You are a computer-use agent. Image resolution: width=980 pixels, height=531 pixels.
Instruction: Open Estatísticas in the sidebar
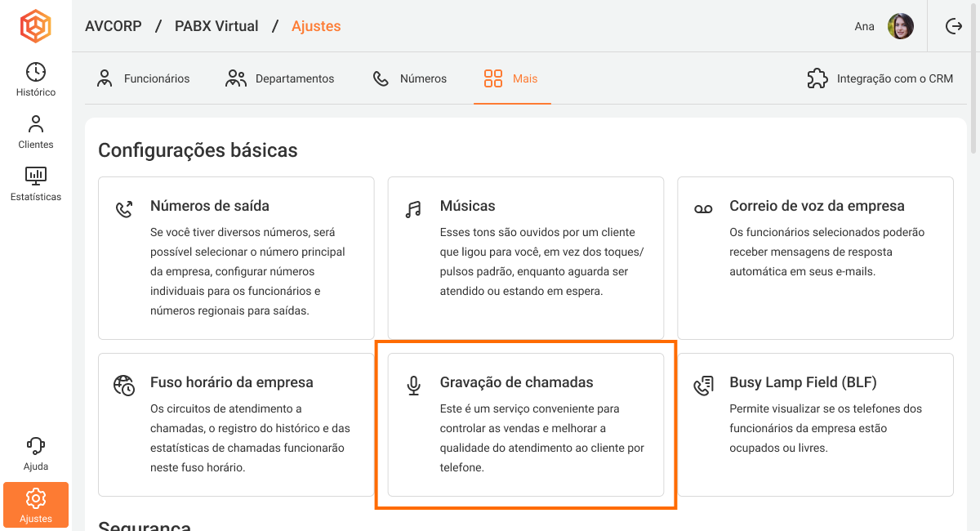(x=36, y=184)
